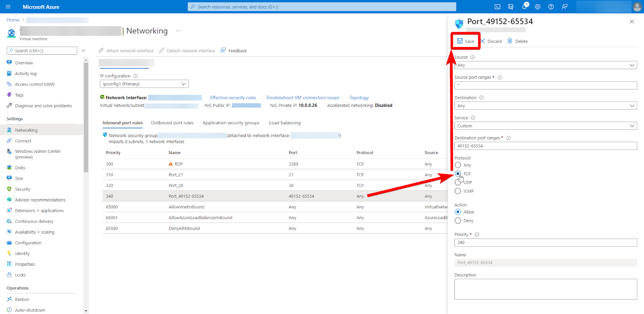The width and height of the screenshot is (644, 314).
Task: Open the notifications bell icon
Action: click(x=524, y=7)
